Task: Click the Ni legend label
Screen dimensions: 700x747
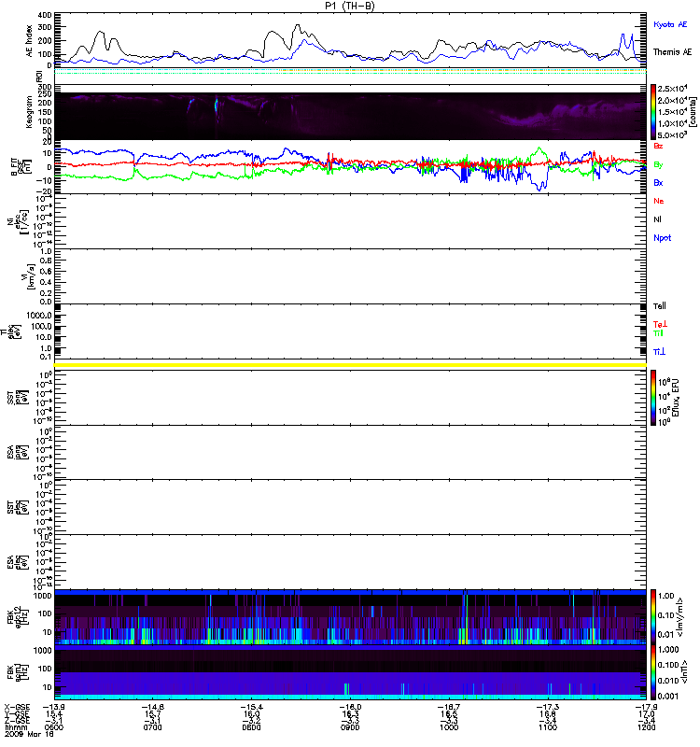Action: (x=657, y=219)
